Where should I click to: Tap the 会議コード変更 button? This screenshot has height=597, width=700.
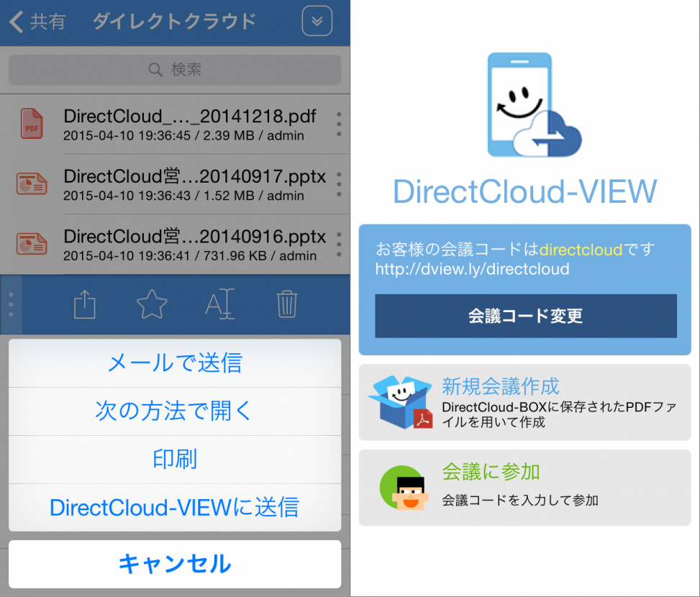pyautogui.click(x=526, y=316)
